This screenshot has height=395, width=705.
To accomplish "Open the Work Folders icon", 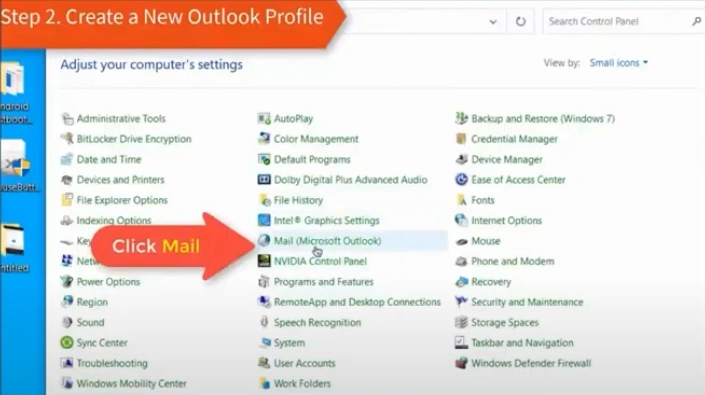I will click(264, 383).
